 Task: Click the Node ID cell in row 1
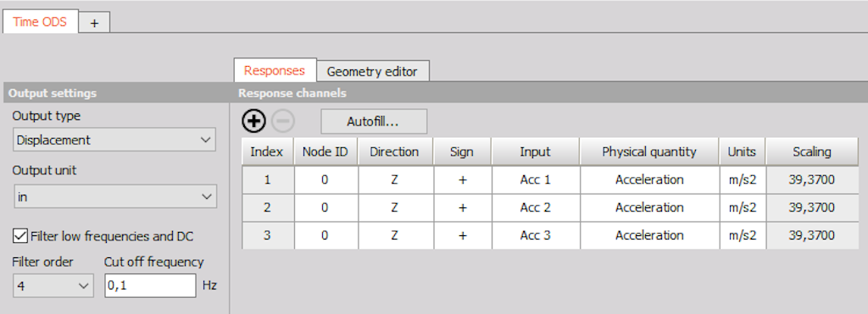point(325,179)
